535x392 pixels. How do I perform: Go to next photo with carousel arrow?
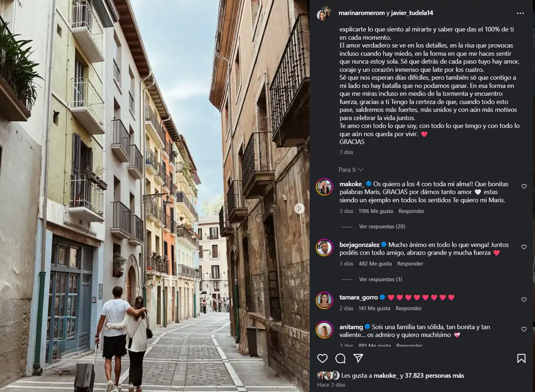(x=299, y=208)
